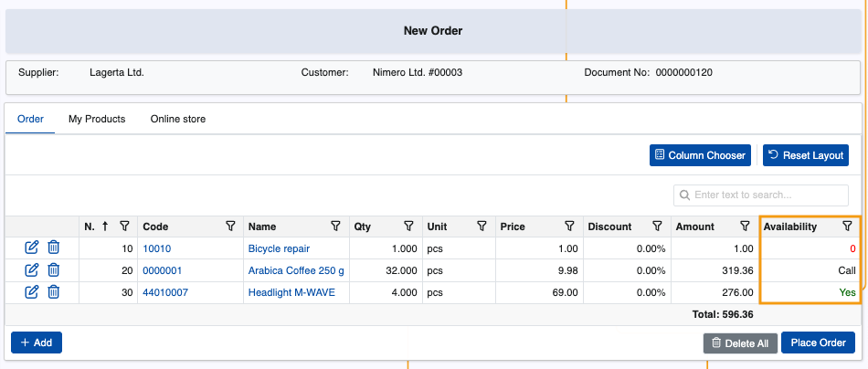Image resolution: width=868 pixels, height=369 pixels.
Task: Select the 319.36 amount cell
Action: (715, 270)
